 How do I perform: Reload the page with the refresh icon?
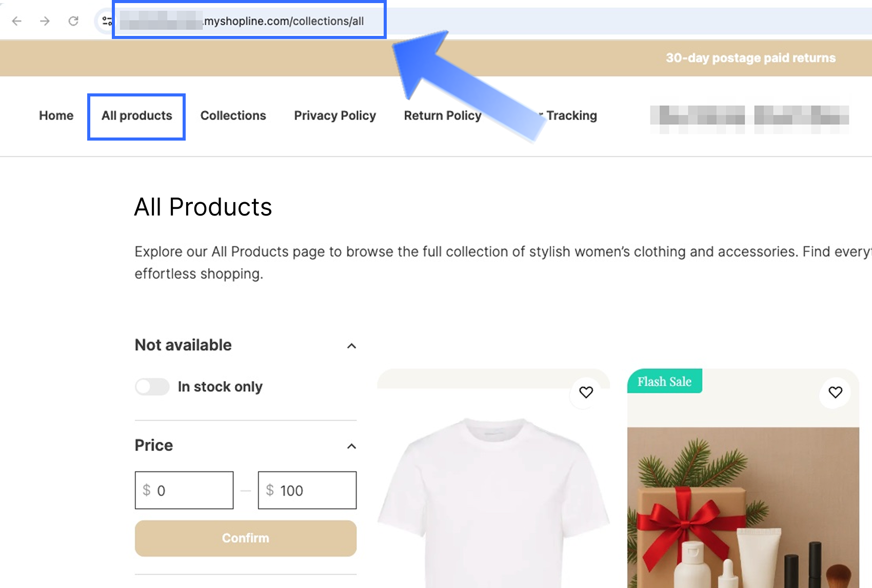[73, 21]
